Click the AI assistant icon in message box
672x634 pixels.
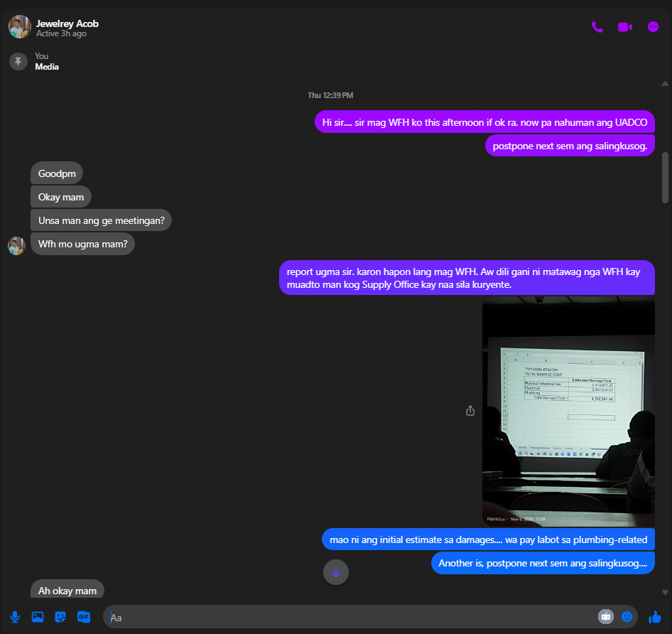click(x=605, y=617)
